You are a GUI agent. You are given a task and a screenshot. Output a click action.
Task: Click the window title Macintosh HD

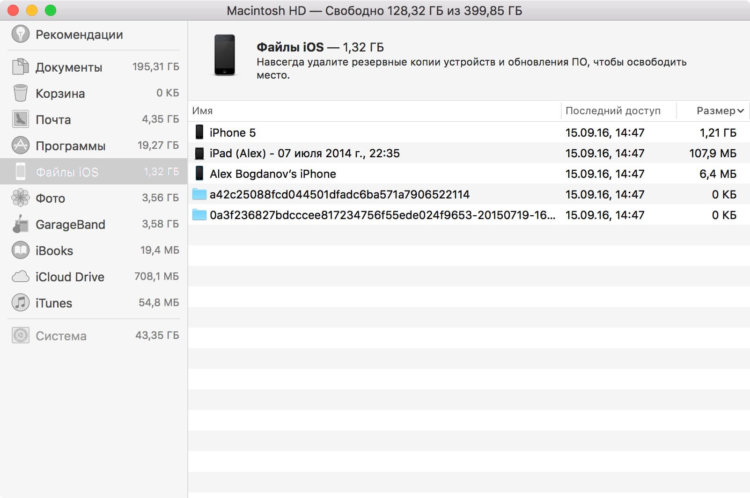(374, 11)
